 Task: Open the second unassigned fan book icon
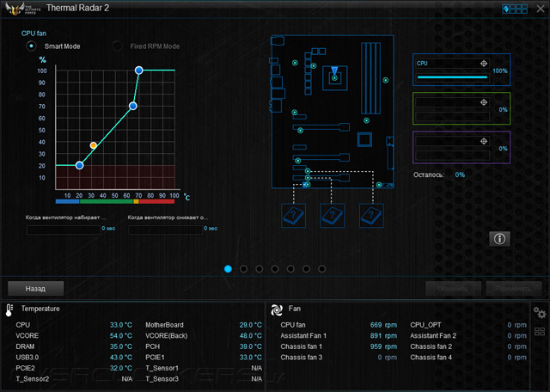[x=333, y=216]
